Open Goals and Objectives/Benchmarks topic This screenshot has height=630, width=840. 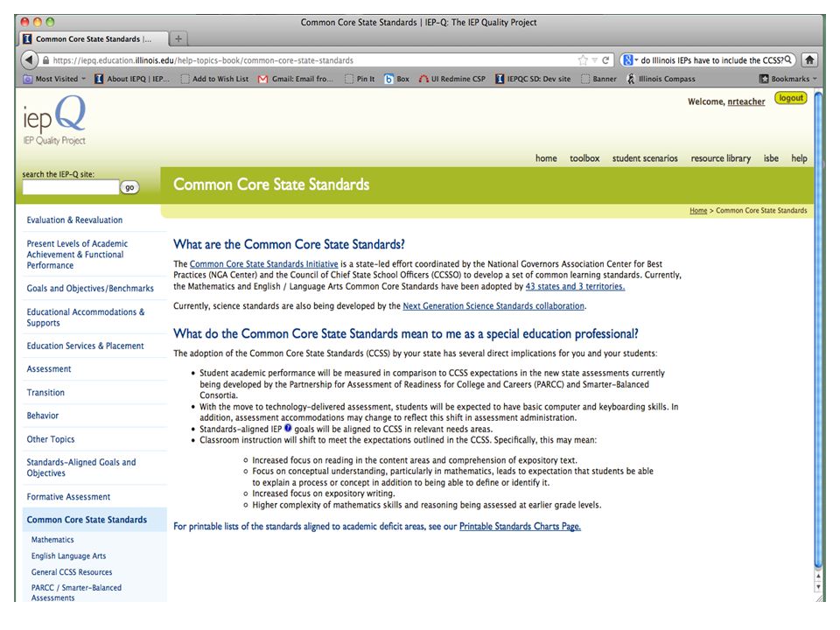tap(90, 288)
